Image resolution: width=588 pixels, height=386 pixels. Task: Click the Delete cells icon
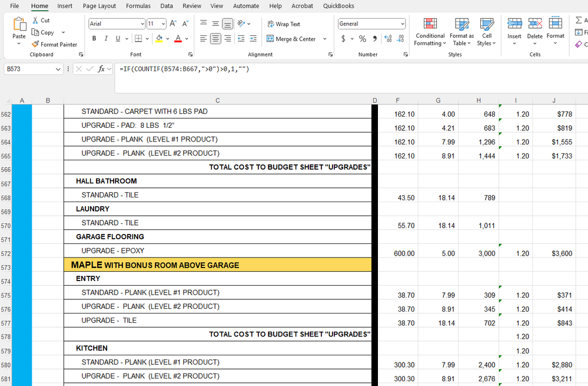[535, 24]
